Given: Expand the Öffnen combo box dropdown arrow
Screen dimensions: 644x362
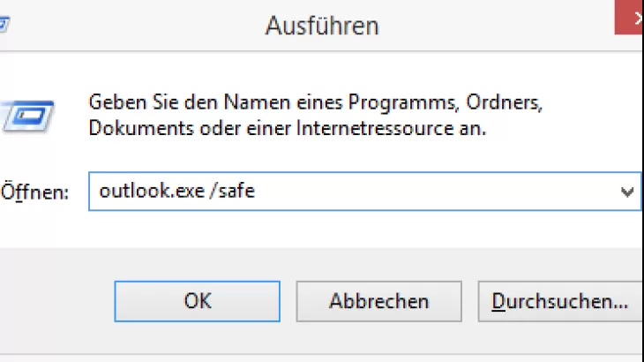Looking at the screenshot, I should coord(628,191).
